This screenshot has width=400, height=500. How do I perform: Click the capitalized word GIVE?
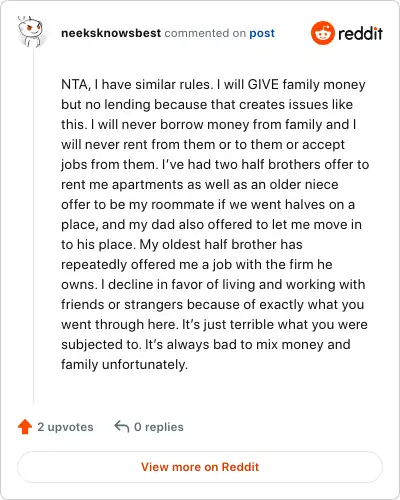coord(263,84)
